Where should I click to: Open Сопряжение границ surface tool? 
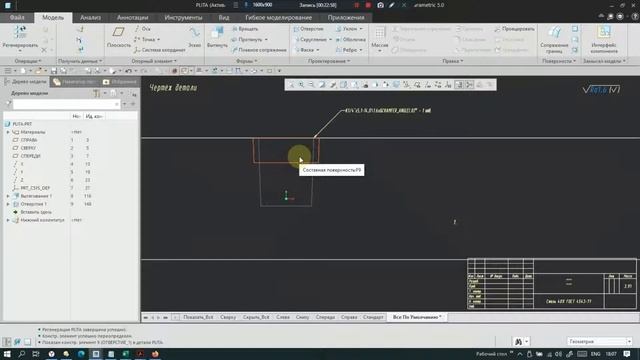point(554,39)
